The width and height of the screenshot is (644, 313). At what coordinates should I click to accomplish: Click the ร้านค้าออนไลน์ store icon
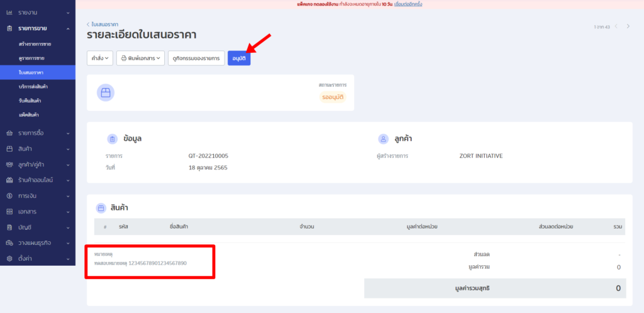pyautogui.click(x=9, y=180)
